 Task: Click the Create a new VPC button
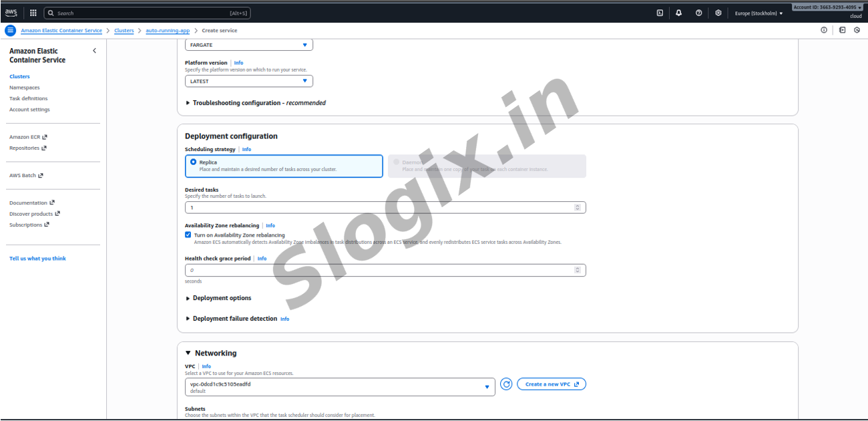pos(551,384)
